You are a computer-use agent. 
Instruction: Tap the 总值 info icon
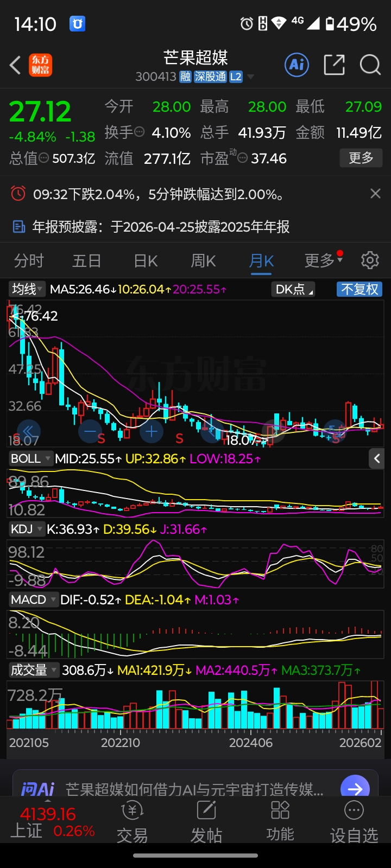tap(44, 158)
